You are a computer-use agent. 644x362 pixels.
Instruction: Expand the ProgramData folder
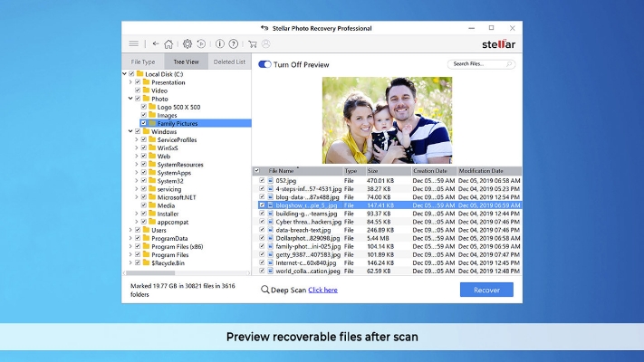pos(130,238)
